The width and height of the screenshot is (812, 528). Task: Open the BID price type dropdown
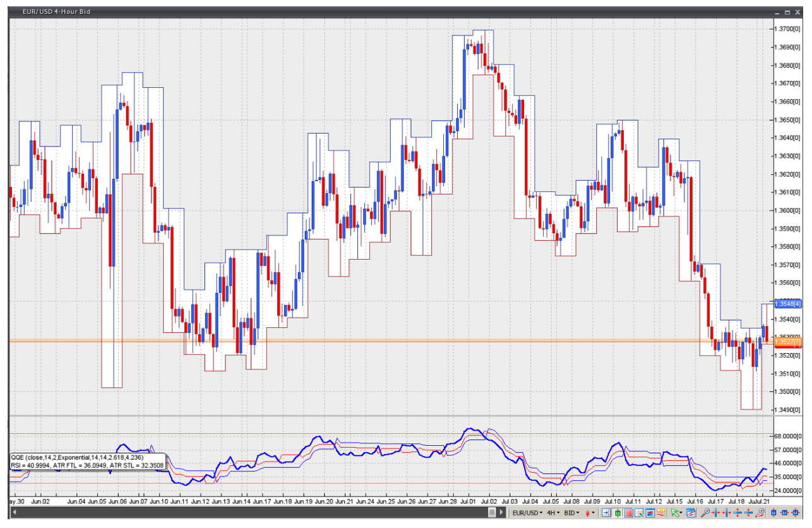pyautogui.click(x=571, y=512)
